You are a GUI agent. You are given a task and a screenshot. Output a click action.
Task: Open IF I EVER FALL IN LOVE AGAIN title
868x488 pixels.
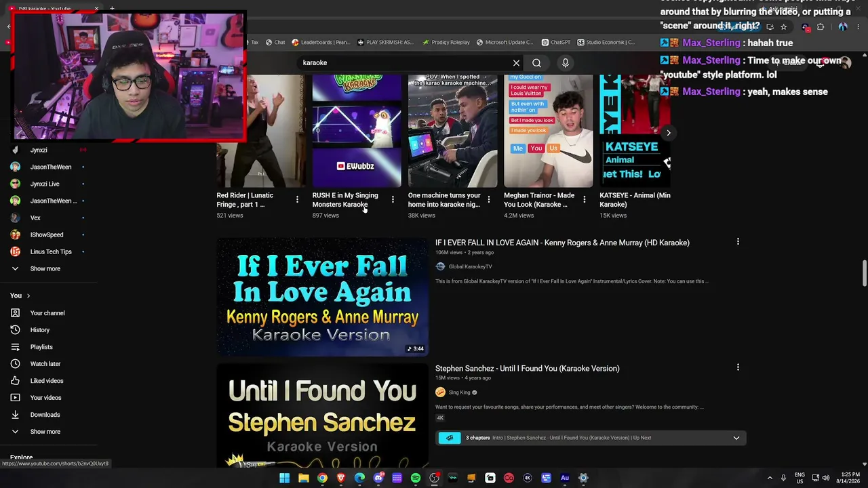coord(562,243)
